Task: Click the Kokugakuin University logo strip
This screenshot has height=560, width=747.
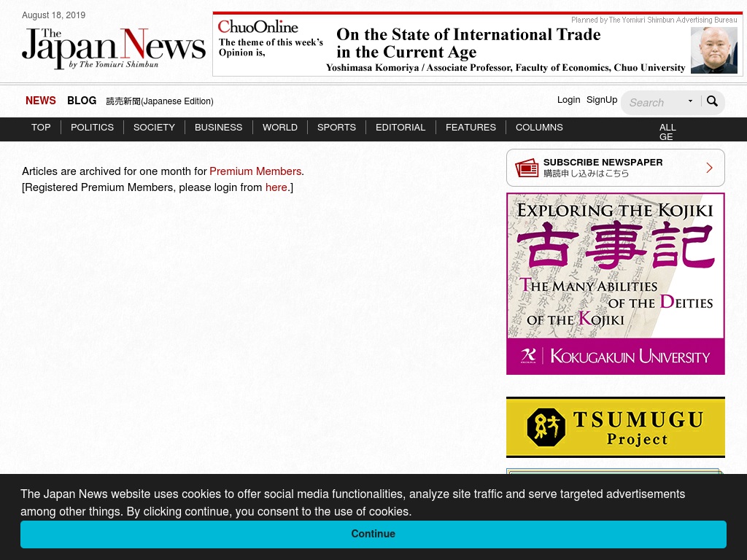Action: (x=616, y=356)
